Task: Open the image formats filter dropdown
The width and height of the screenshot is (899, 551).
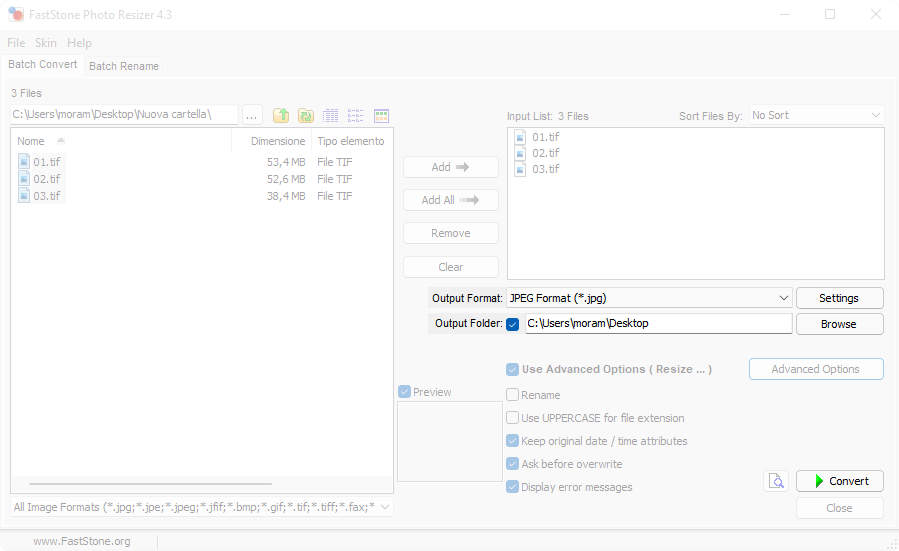Action: click(202, 507)
